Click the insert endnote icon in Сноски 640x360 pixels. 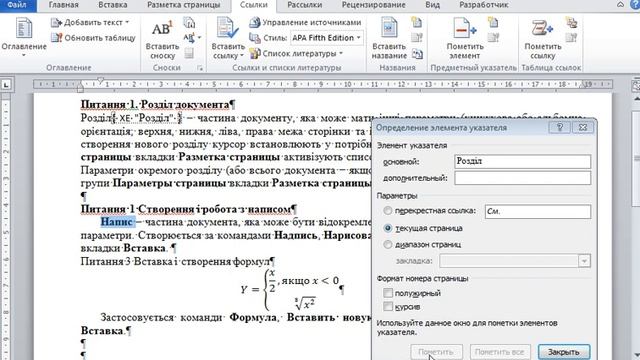pos(189,22)
